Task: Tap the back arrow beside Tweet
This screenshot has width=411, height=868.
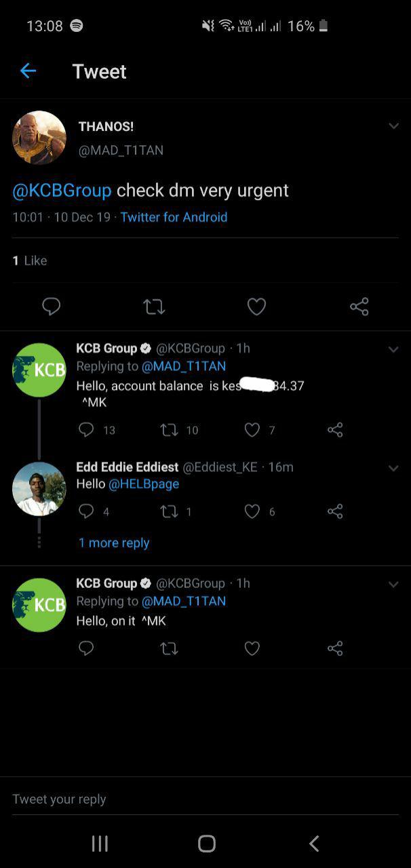Action: coord(28,71)
